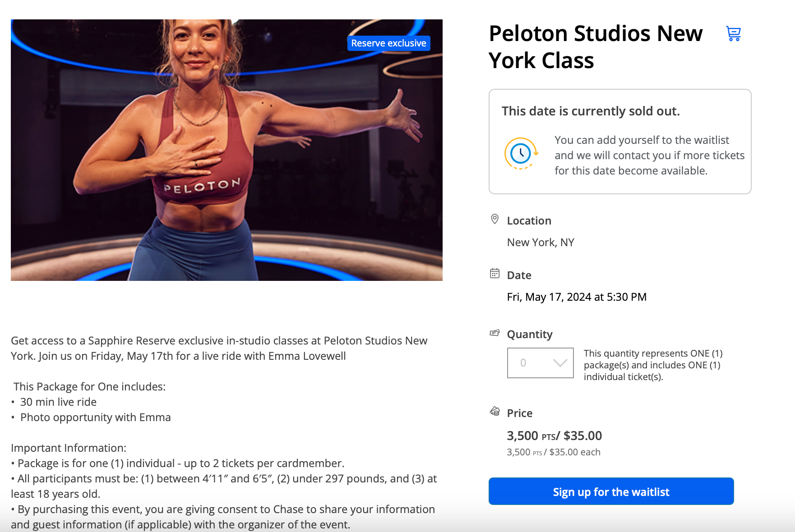Click the Important Information heading
The image size is (795, 532).
pos(69,448)
